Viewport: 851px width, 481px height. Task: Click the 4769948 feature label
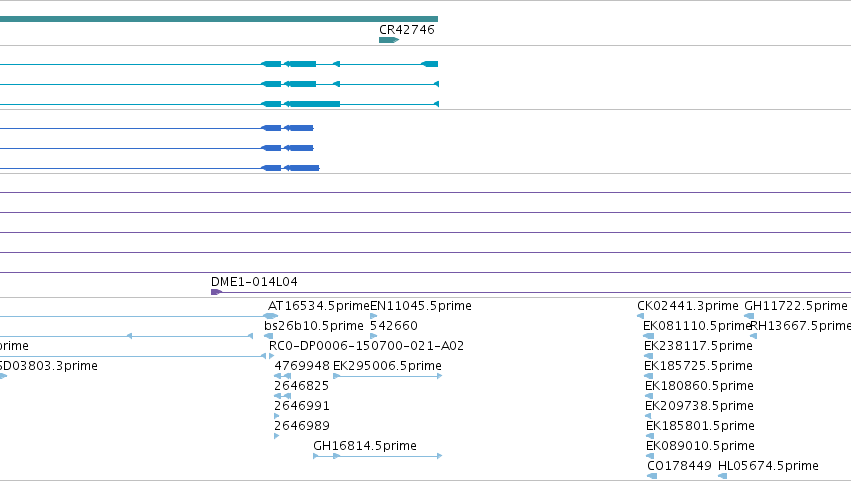coord(302,366)
